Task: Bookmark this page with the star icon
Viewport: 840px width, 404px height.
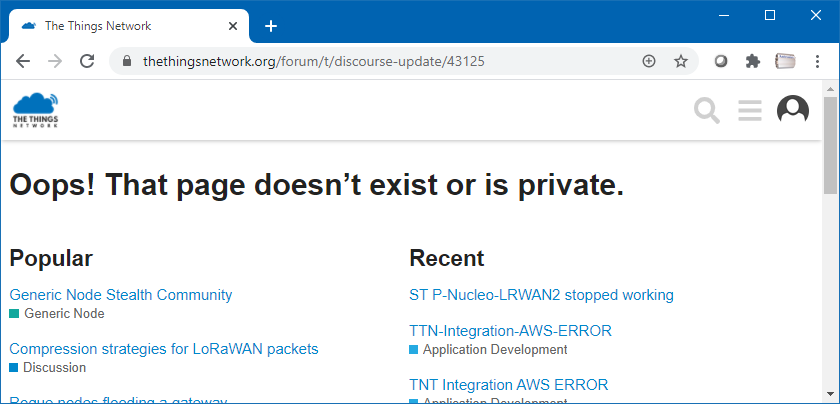Action: tap(680, 62)
